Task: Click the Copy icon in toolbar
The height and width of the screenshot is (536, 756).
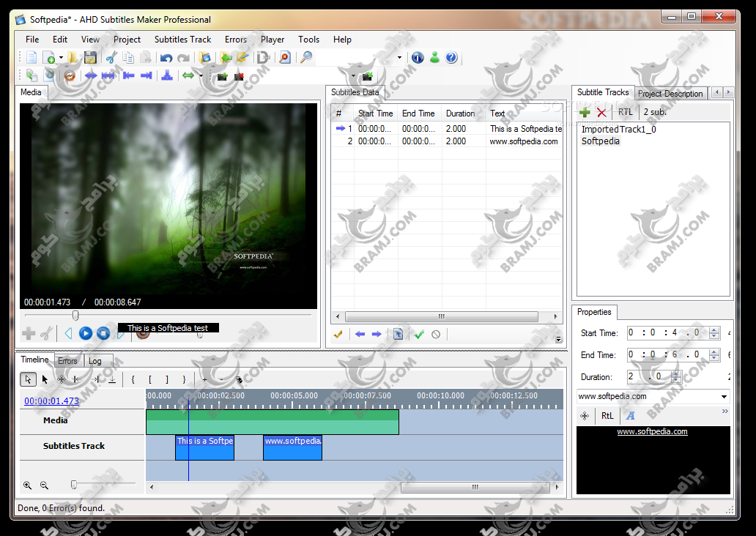Action: click(128, 58)
